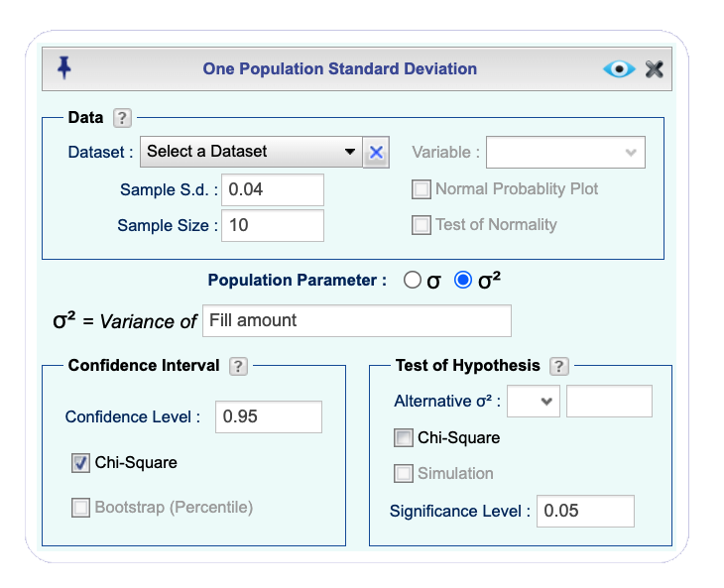Toggle visibility with the eye icon
The width and height of the screenshot is (724, 588).
pyautogui.click(x=619, y=69)
